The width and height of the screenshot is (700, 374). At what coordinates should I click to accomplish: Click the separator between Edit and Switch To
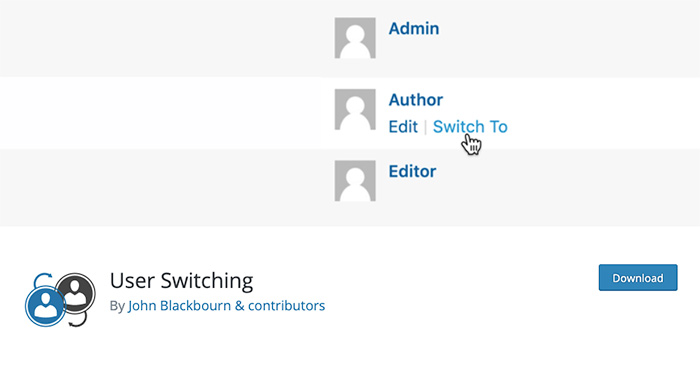pyautogui.click(x=425, y=127)
